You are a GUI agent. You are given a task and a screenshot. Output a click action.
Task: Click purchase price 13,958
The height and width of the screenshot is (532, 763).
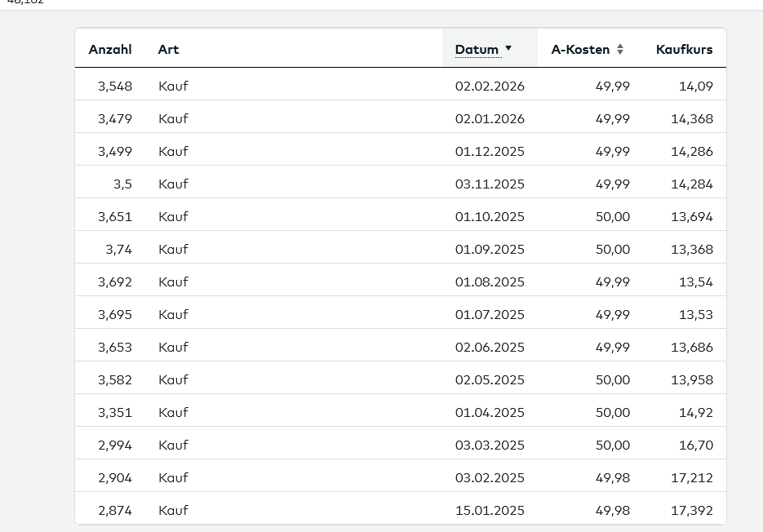[692, 379]
